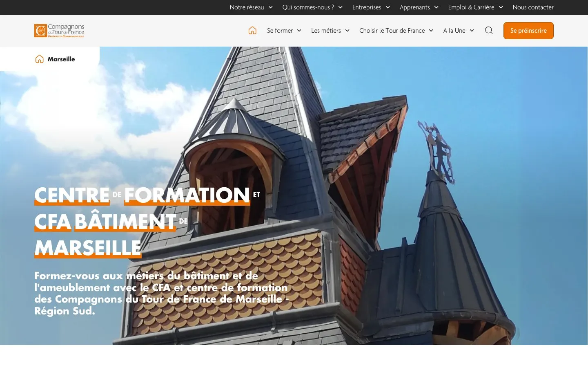
Task: Open the Apprenants menu
Action: pyautogui.click(x=414, y=7)
